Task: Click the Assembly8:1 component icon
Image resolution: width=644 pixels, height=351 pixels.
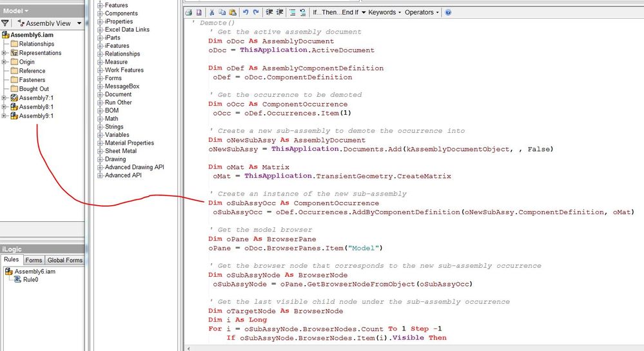Action: click(x=14, y=107)
